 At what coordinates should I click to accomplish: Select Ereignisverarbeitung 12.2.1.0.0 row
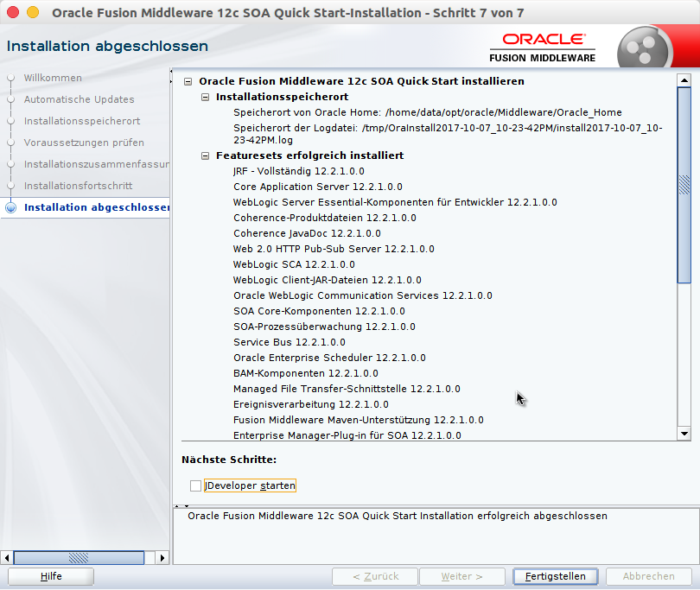[311, 404]
